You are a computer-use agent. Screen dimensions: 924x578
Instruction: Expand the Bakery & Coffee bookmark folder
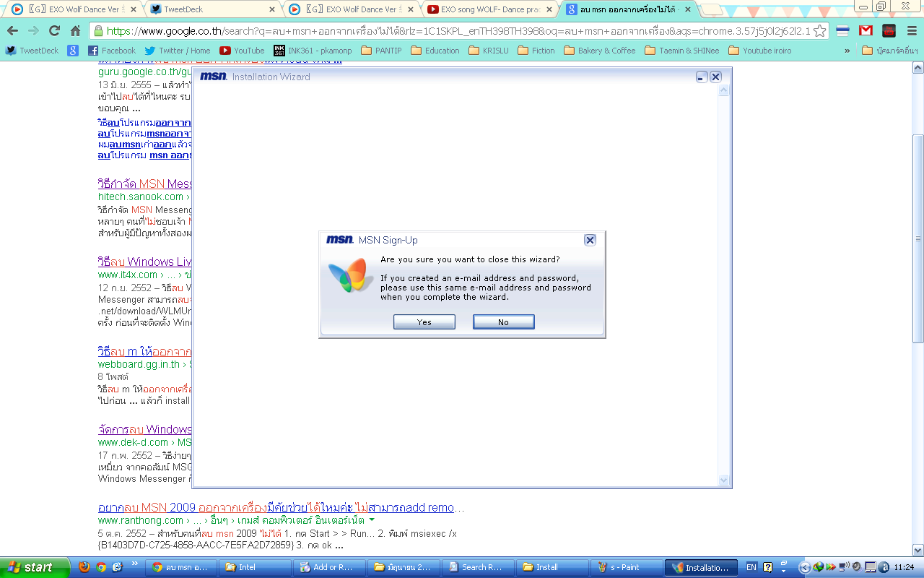[x=600, y=51]
